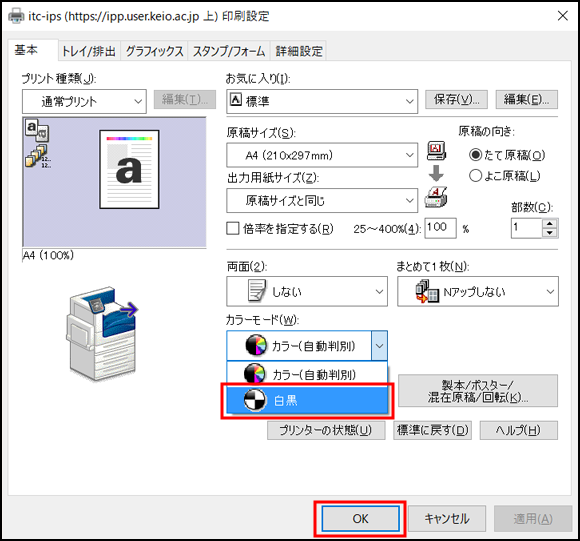Select the 白黒 black-and-white icon option
The height and width of the screenshot is (541, 580).
pyautogui.click(x=255, y=400)
